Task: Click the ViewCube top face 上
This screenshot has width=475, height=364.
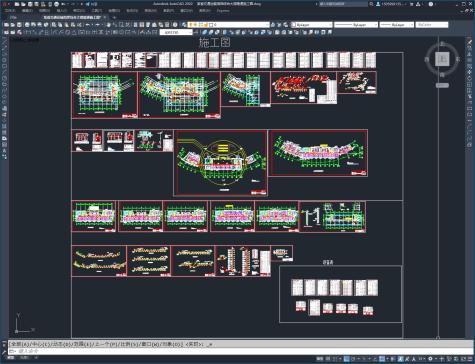Action: click(x=442, y=59)
